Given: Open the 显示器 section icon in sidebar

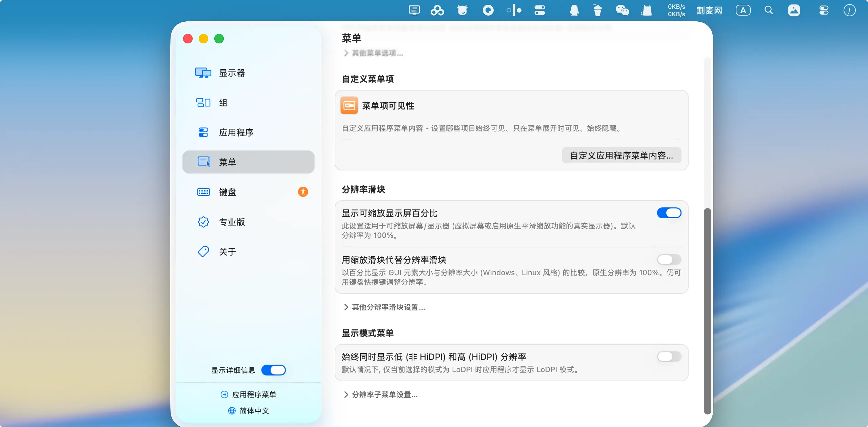Looking at the screenshot, I should (x=203, y=73).
